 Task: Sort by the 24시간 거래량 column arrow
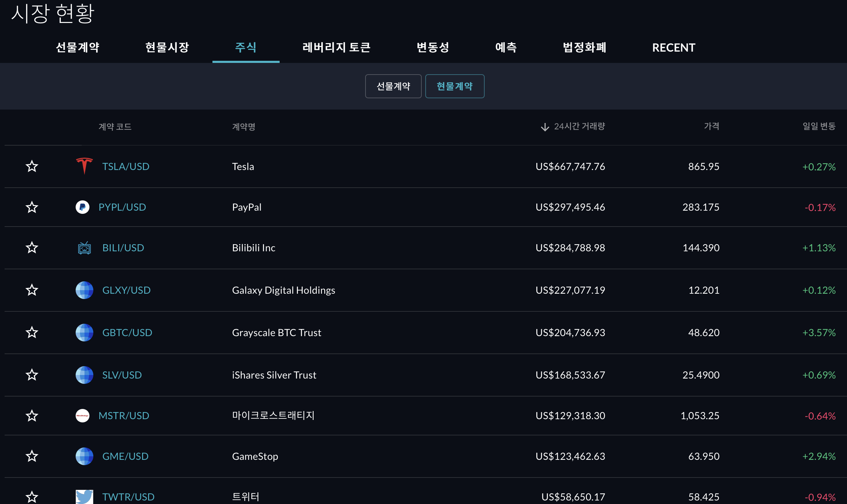coord(545,127)
